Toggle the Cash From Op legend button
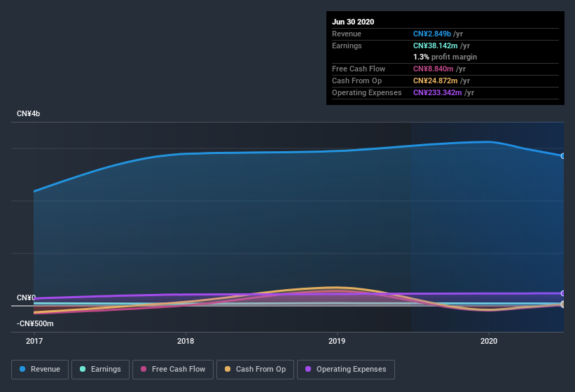Viewport: 575px width, 392px height. 255,370
